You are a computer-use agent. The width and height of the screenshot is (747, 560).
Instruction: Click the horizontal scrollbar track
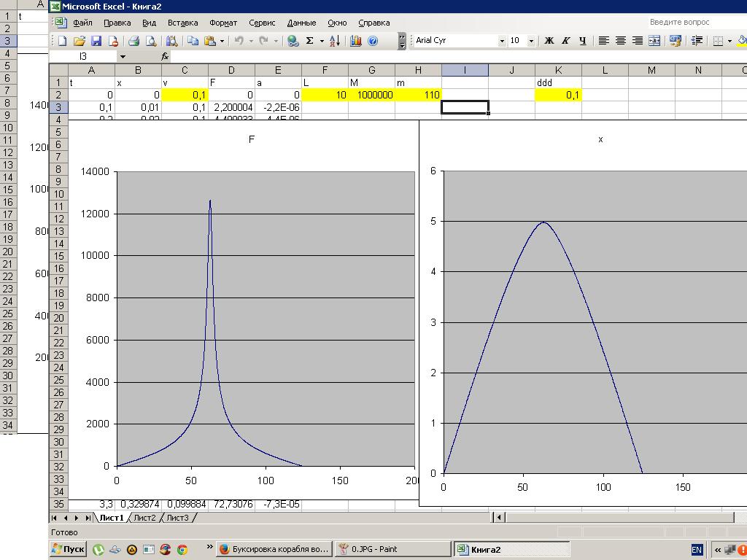(620, 518)
